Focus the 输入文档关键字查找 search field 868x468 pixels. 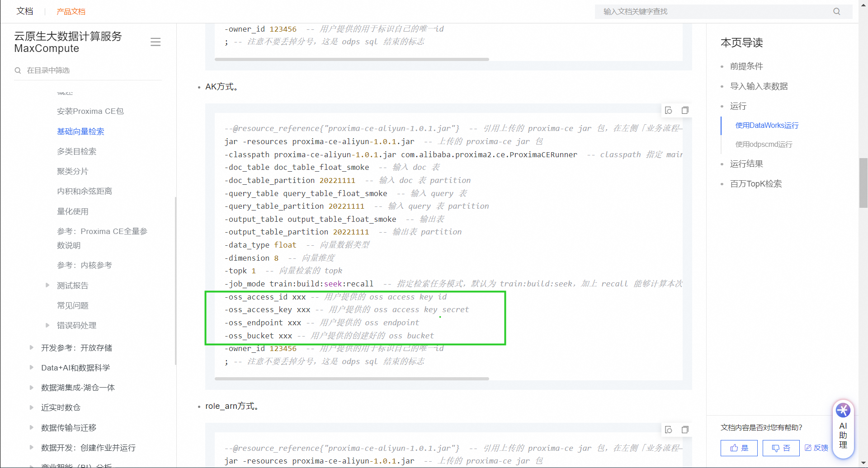coord(723,11)
